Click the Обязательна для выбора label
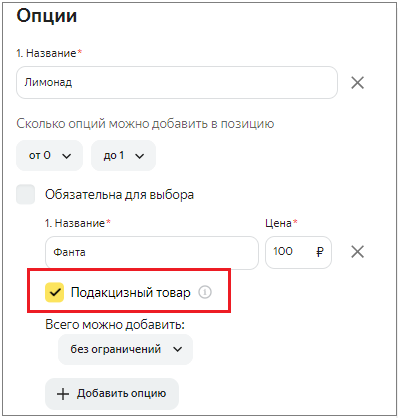 tap(119, 194)
